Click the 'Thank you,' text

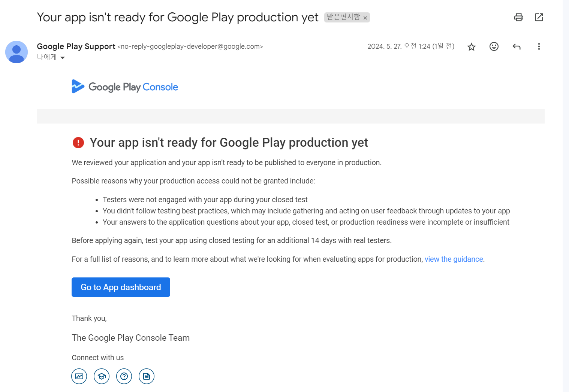point(89,318)
